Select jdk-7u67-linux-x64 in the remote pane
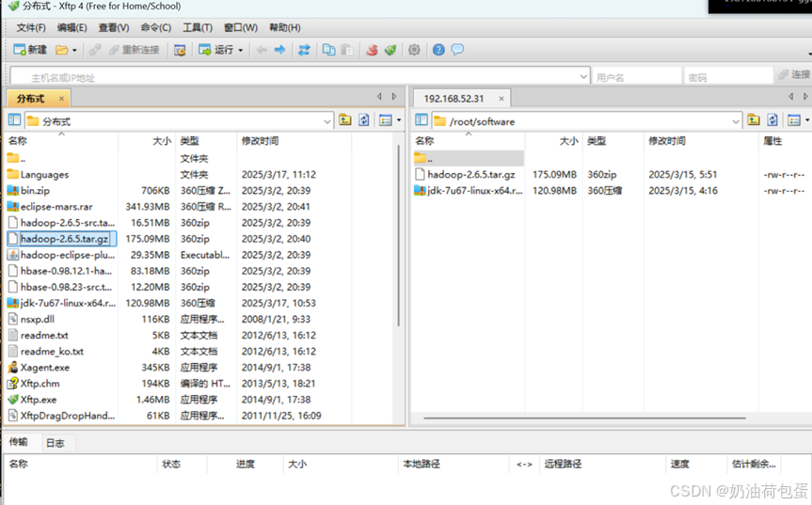 (475, 190)
